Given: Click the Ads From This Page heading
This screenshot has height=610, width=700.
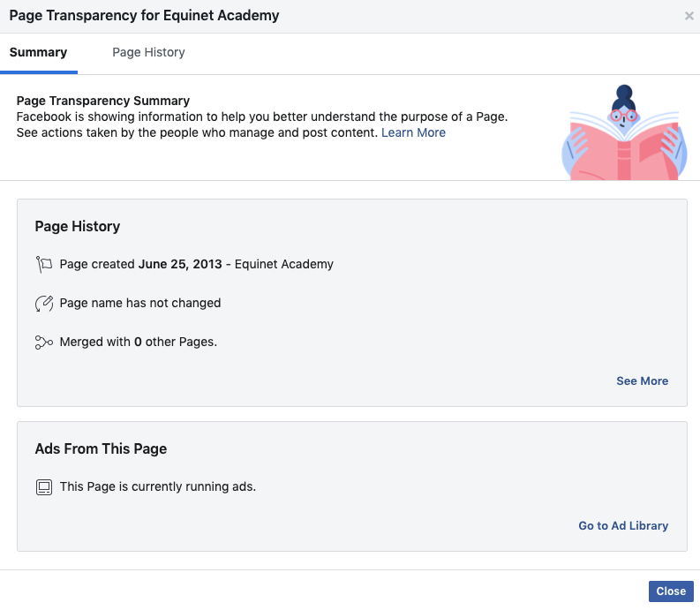Looking at the screenshot, I should point(101,448).
